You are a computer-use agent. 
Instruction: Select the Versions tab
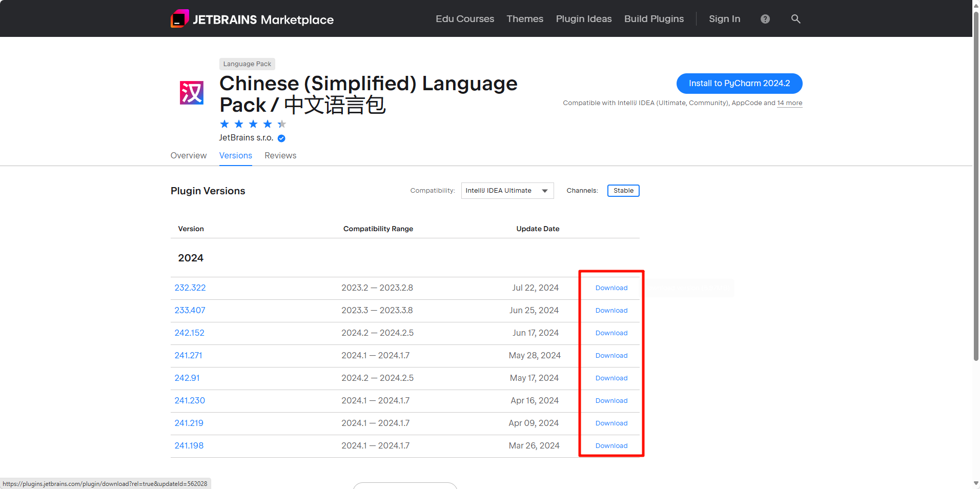point(236,155)
